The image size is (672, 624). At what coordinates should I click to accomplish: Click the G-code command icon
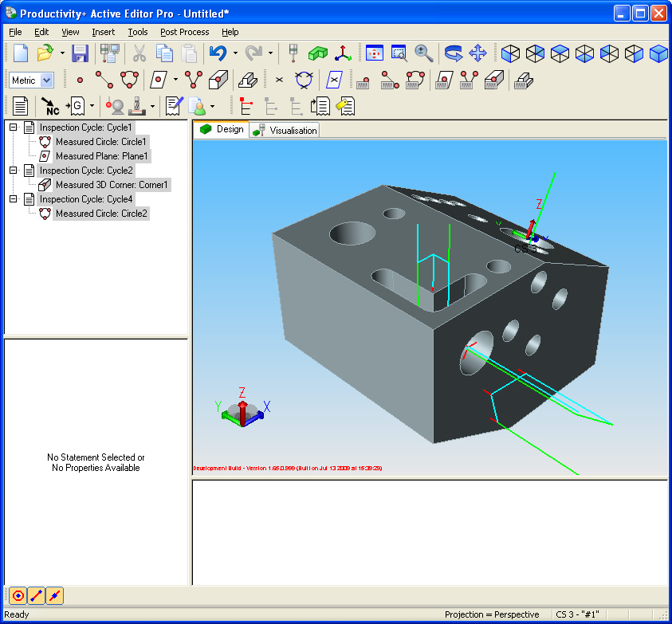pyautogui.click(x=77, y=105)
